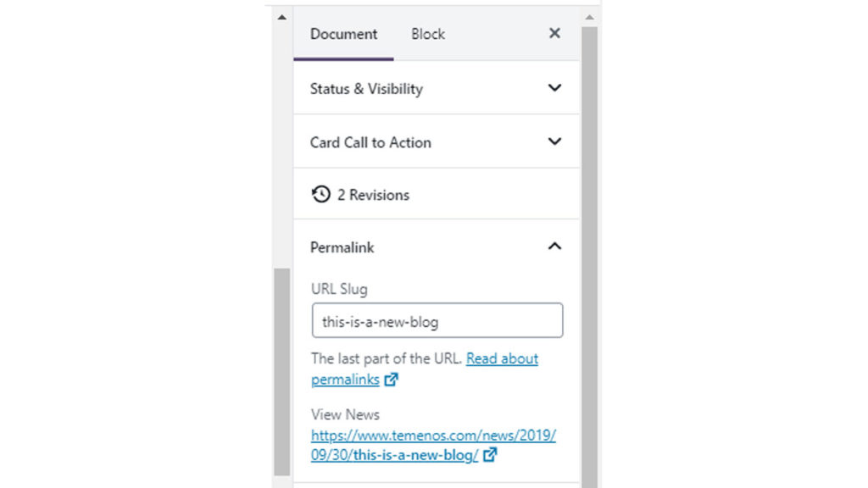The height and width of the screenshot is (488, 868).
Task: Click external-link icon after news URL
Action: point(490,455)
